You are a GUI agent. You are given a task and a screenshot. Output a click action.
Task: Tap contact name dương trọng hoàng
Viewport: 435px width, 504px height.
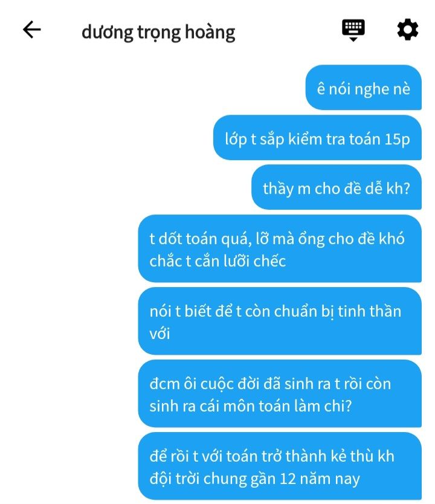coord(158,33)
